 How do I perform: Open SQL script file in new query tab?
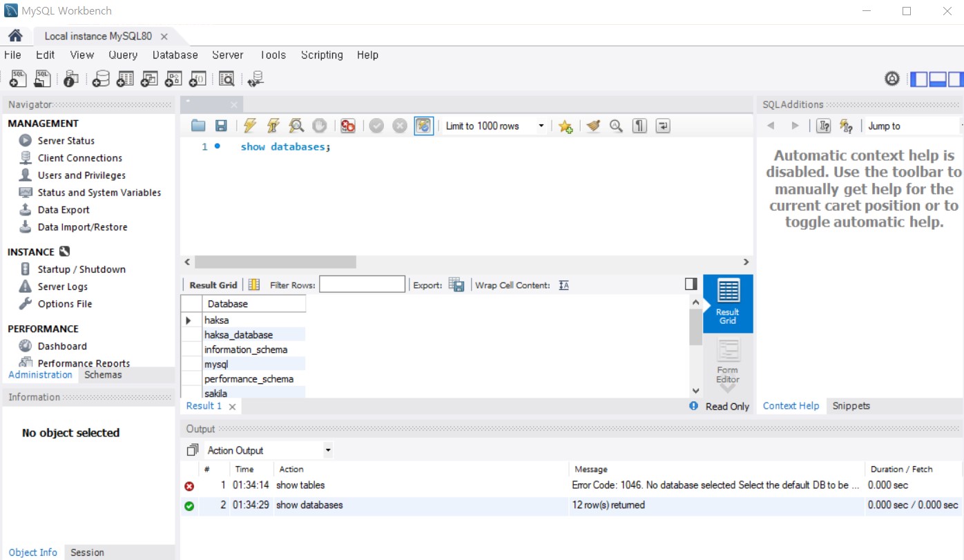point(43,79)
